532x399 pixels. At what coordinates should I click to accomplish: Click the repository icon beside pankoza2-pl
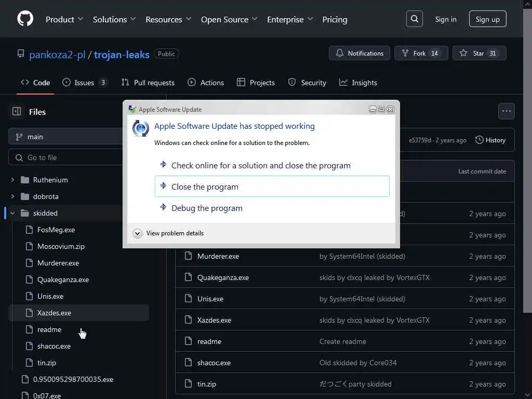[x=21, y=54]
